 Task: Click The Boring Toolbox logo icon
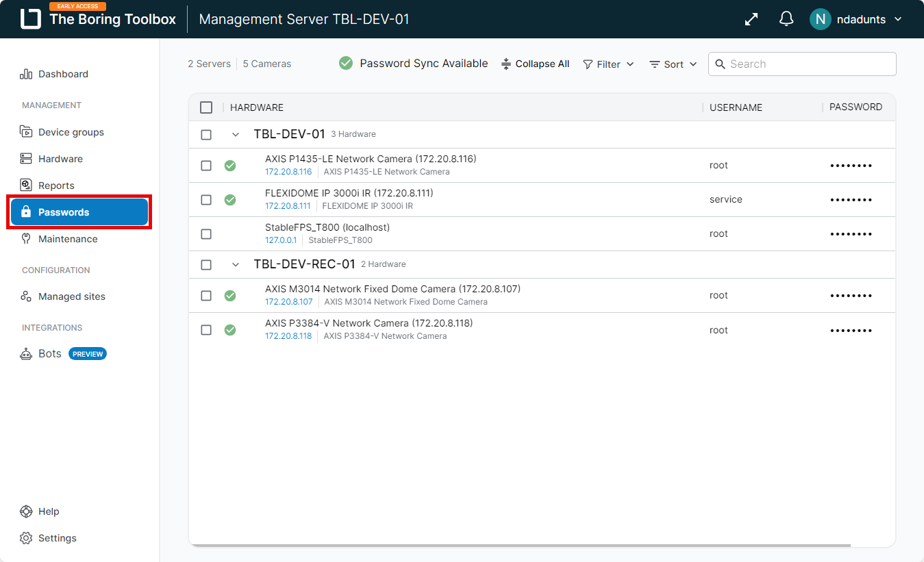click(x=31, y=19)
